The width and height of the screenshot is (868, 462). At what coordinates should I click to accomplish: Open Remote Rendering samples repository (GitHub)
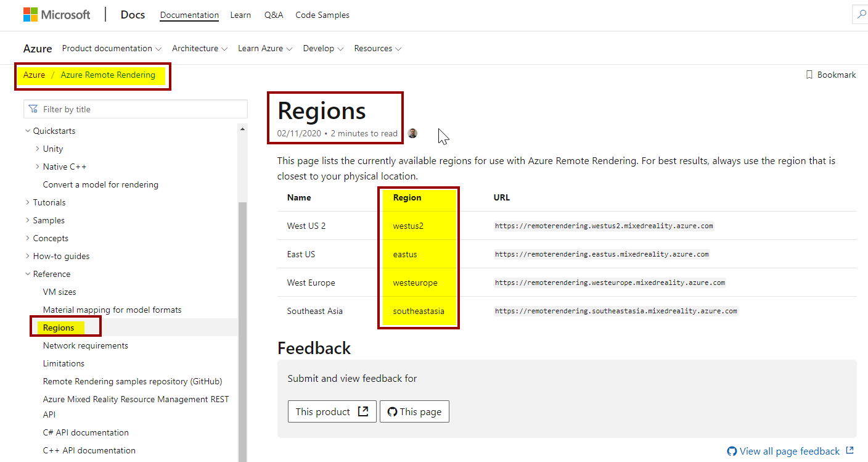[133, 381]
